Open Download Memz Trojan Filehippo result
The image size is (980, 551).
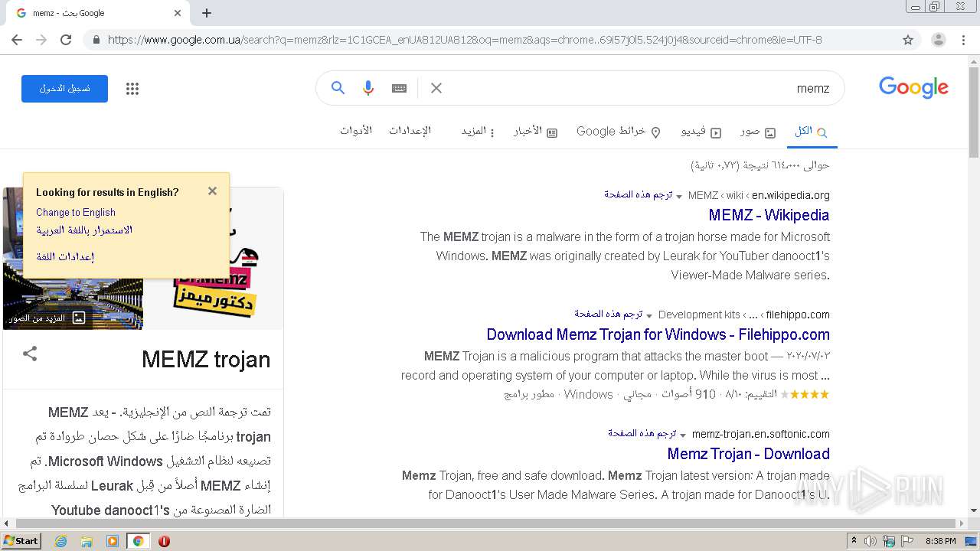(658, 334)
